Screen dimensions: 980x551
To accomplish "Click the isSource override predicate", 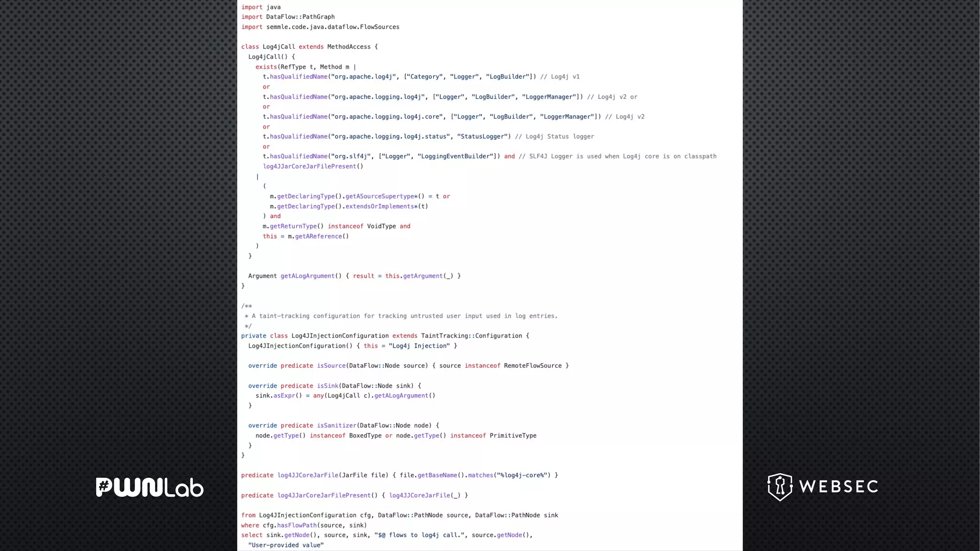I will coord(331,365).
